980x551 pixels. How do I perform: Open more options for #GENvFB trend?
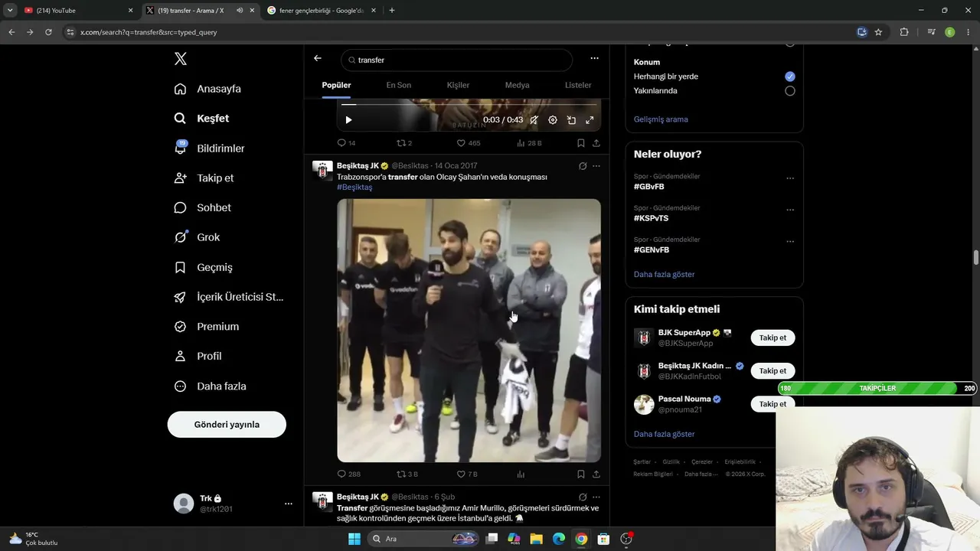[790, 242]
